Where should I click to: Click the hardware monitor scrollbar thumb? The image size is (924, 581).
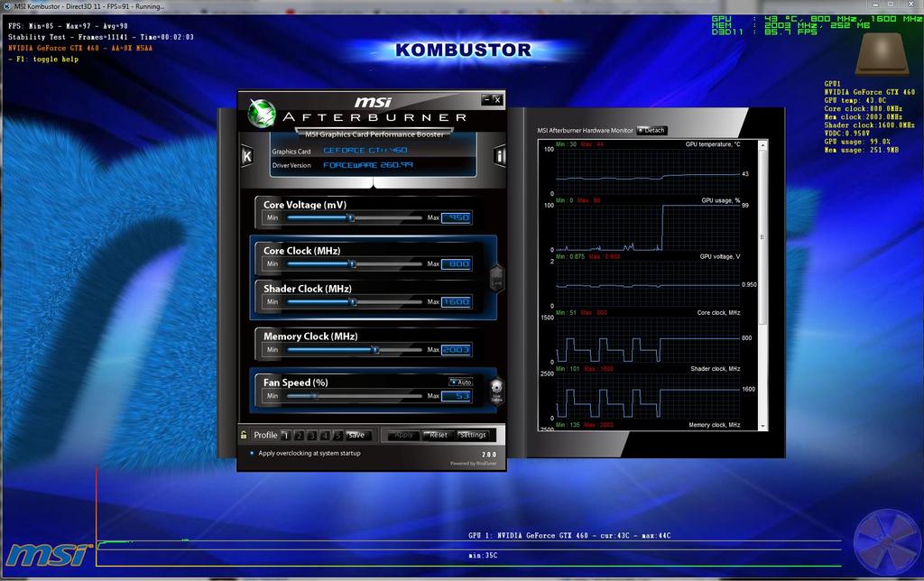[763, 236]
